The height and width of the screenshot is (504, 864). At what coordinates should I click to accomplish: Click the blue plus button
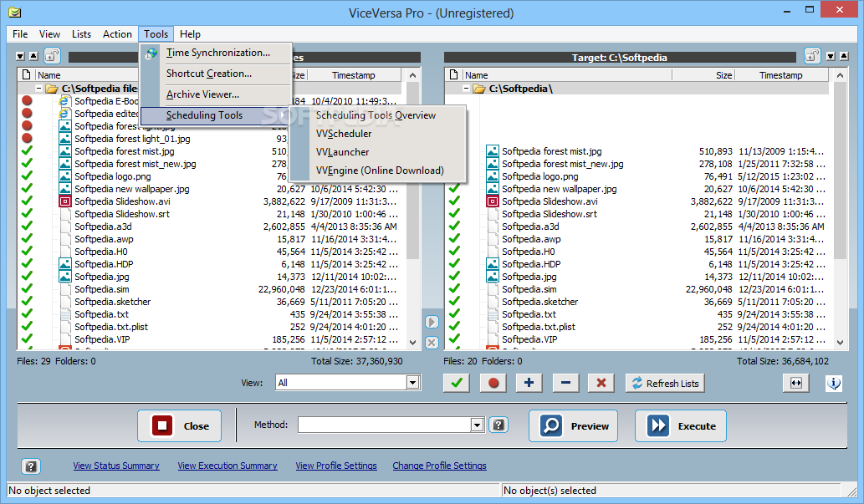point(529,383)
